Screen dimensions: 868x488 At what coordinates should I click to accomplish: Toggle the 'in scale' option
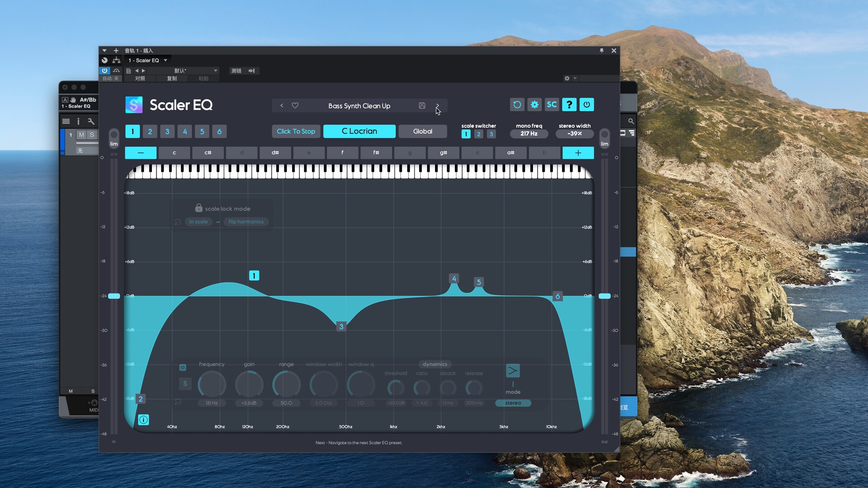point(198,222)
